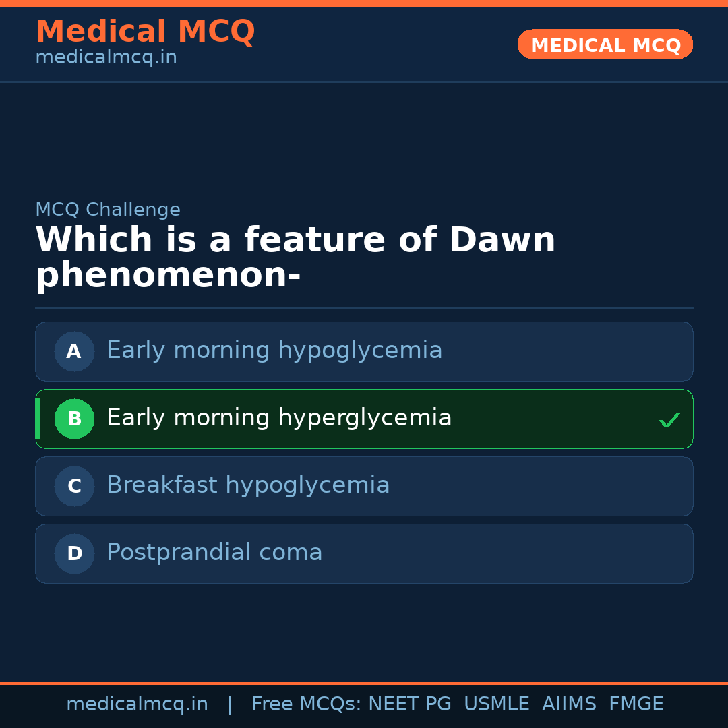This screenshot has height=728, width=728.
Task: Open the USMLE category in footer
Action: pyautogui.click(x=497, y=704)
